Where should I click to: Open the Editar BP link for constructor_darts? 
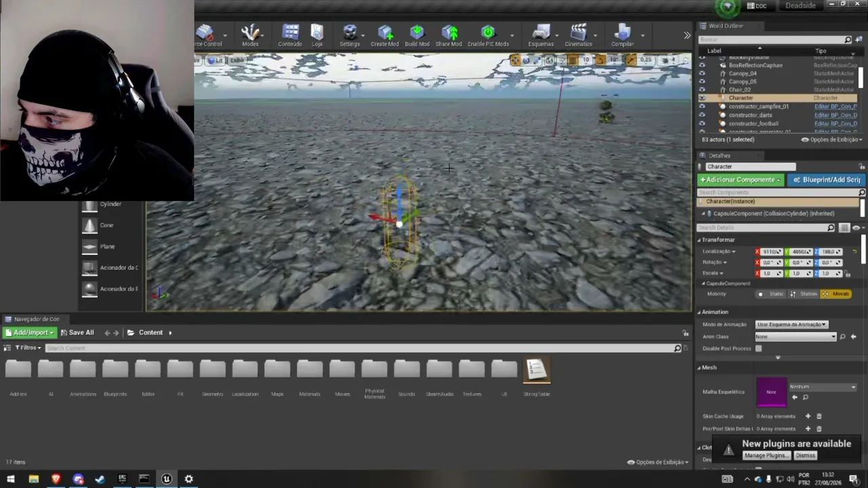coord(835,115)
